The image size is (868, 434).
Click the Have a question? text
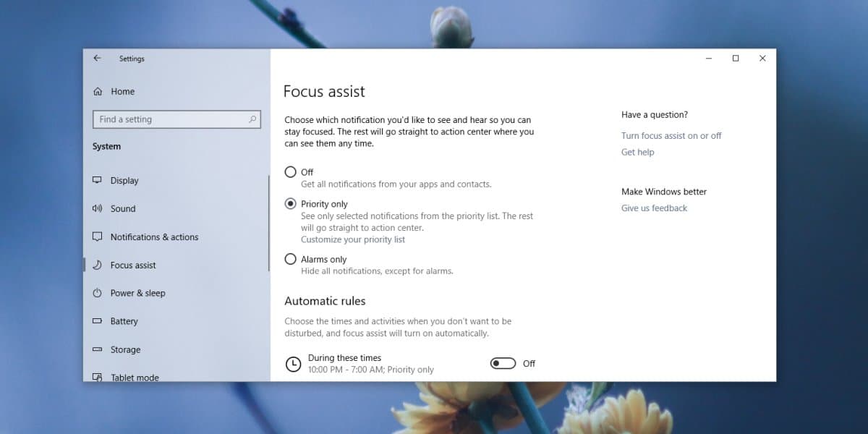[655, 114]
